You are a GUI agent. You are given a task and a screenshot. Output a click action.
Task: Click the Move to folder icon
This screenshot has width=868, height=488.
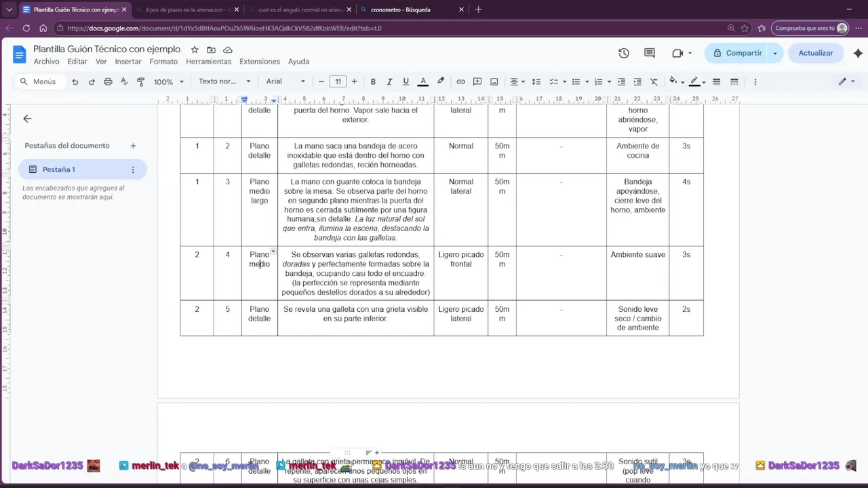[212, 50]
